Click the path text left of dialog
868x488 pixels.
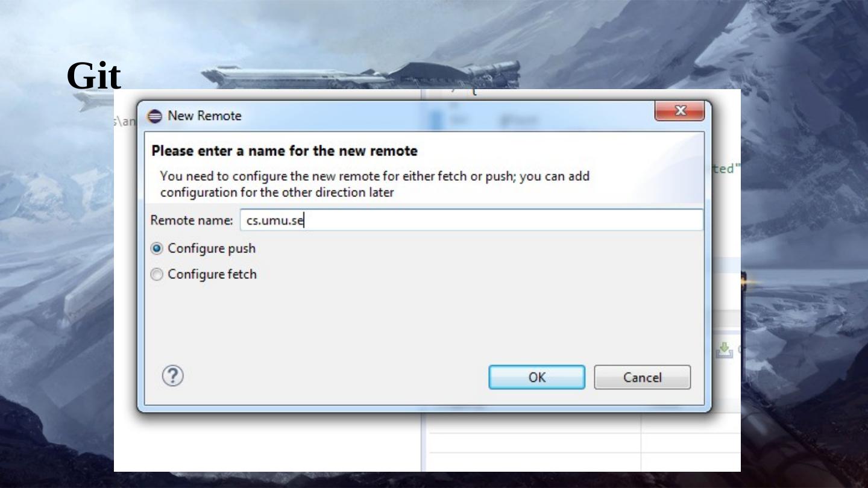[x=125, y=121]
